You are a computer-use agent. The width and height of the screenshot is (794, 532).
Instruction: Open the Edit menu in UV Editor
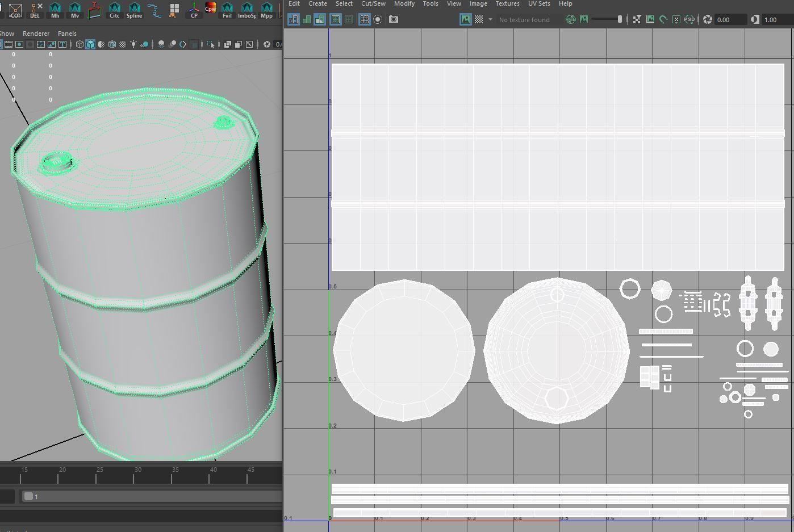point(294,4)
